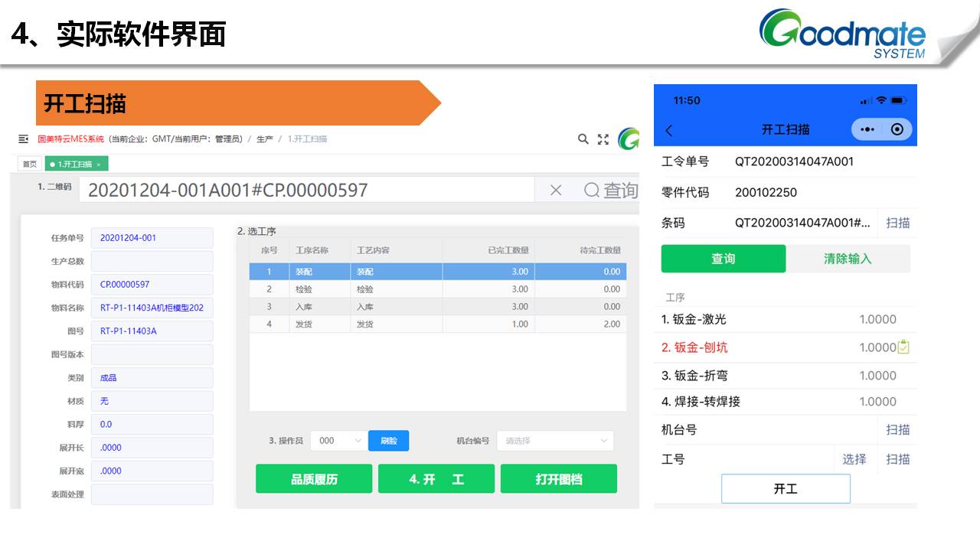Click the green checklist icon beside 钣金-刨坑
Image resolution: width=980 pixels, height=551 pixels.
pos(903,347)
